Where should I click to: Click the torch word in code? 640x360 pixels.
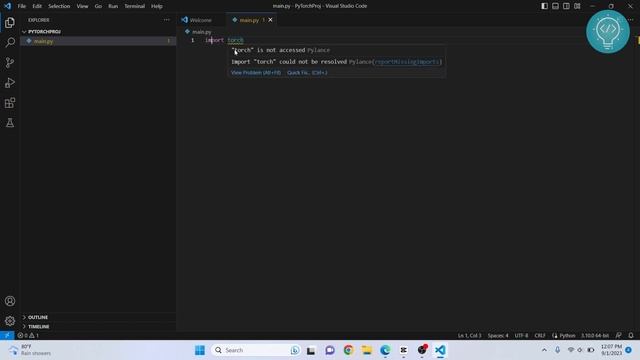click(236, 40)
